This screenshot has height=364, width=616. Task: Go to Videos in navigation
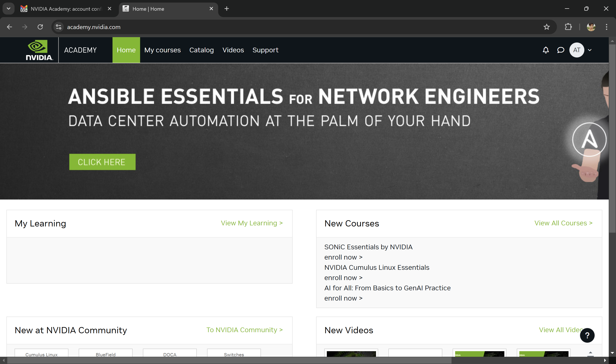(x=233, y=50)
